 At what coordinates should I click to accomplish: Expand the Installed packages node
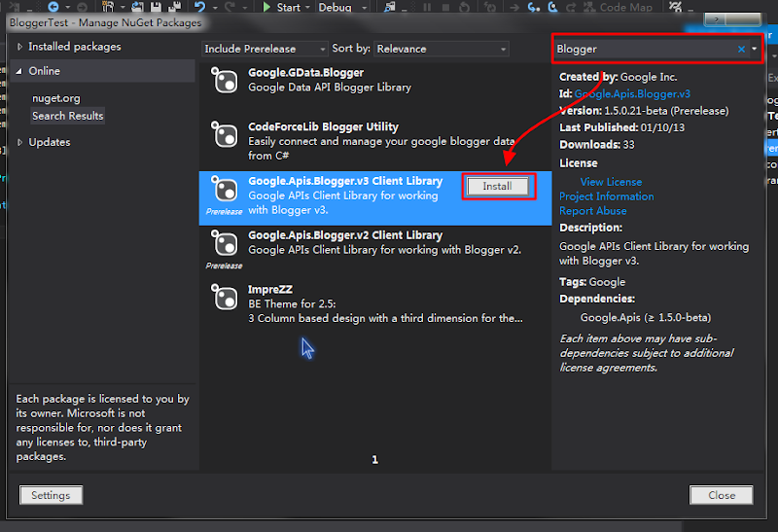click(19, 47)
